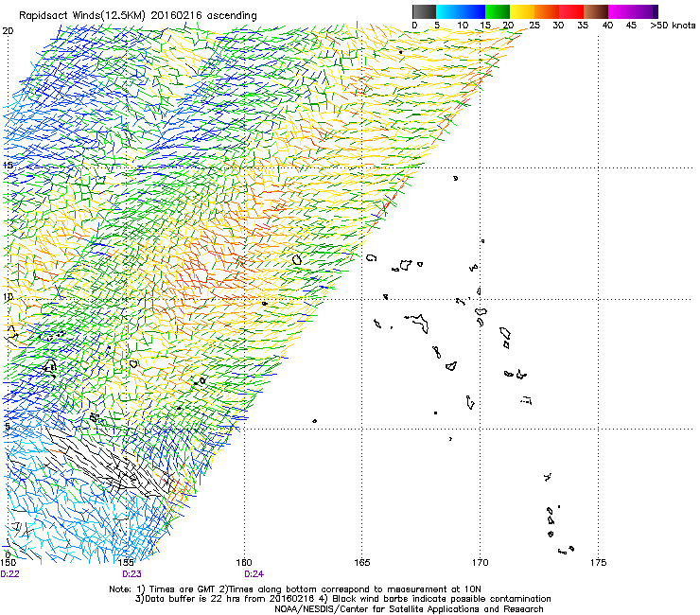Click the cyan-blue 5-15 knots legend band

click(x=461, y=11)
